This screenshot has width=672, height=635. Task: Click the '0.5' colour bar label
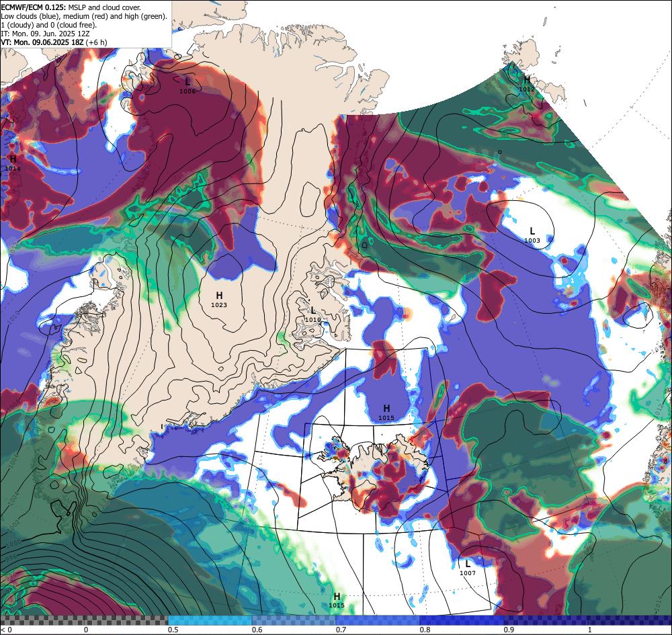tap(173, 630)
